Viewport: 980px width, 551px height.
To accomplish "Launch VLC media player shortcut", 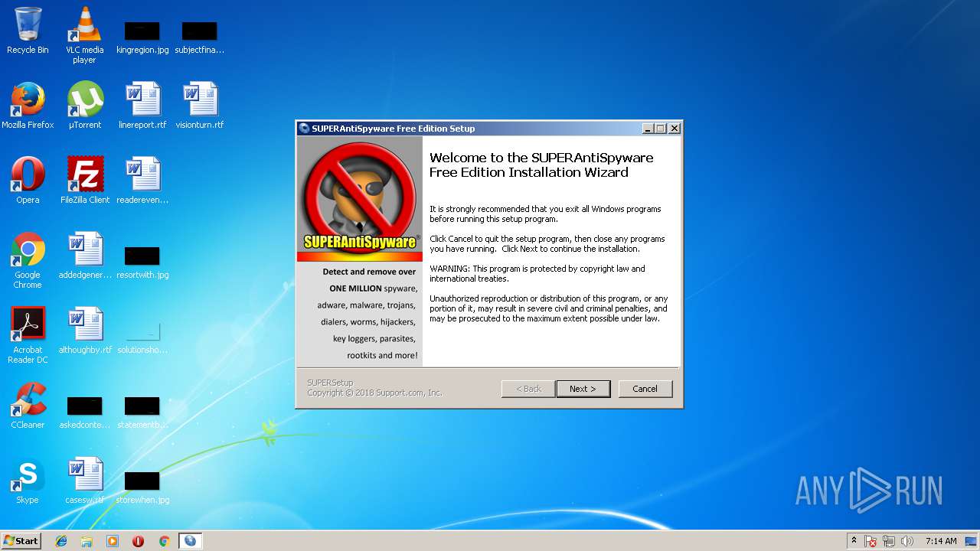I will coord(84,34).
